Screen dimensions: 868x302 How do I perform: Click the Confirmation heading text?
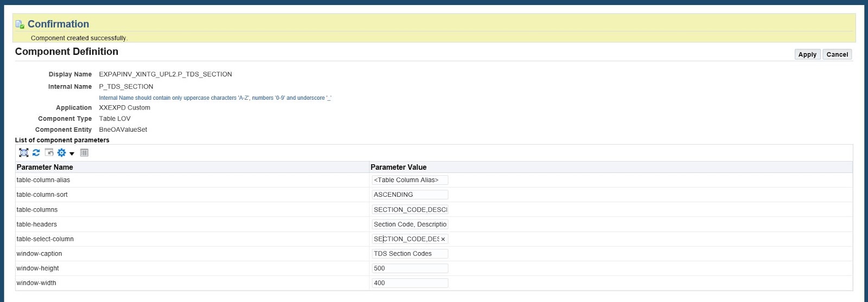click(59, 24)
